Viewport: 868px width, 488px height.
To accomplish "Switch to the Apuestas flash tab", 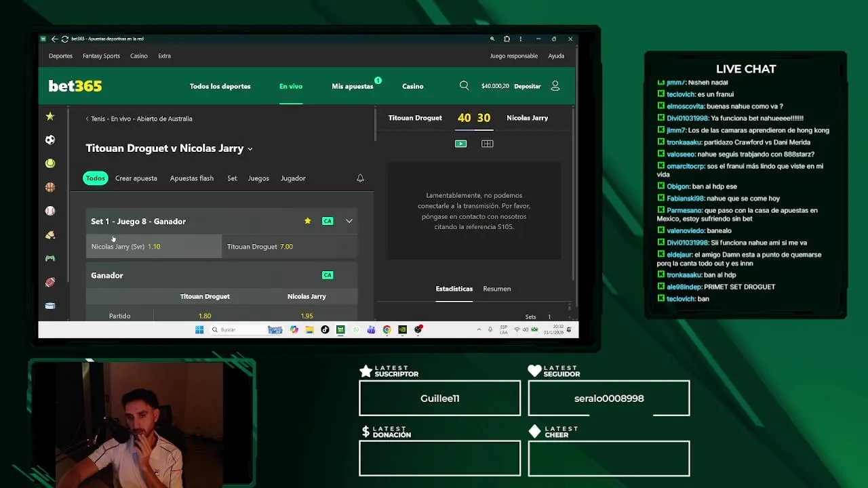I will (x=192, y=178).
